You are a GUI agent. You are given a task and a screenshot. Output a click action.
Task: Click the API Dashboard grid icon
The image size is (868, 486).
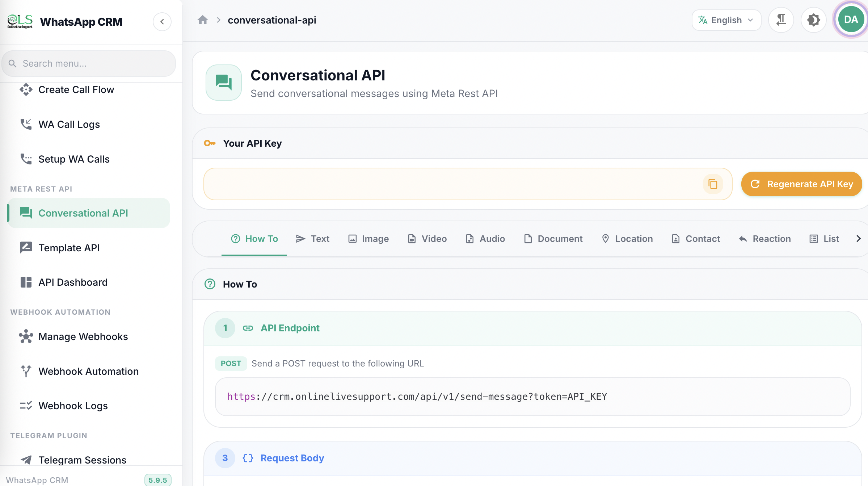click(26, 282)
